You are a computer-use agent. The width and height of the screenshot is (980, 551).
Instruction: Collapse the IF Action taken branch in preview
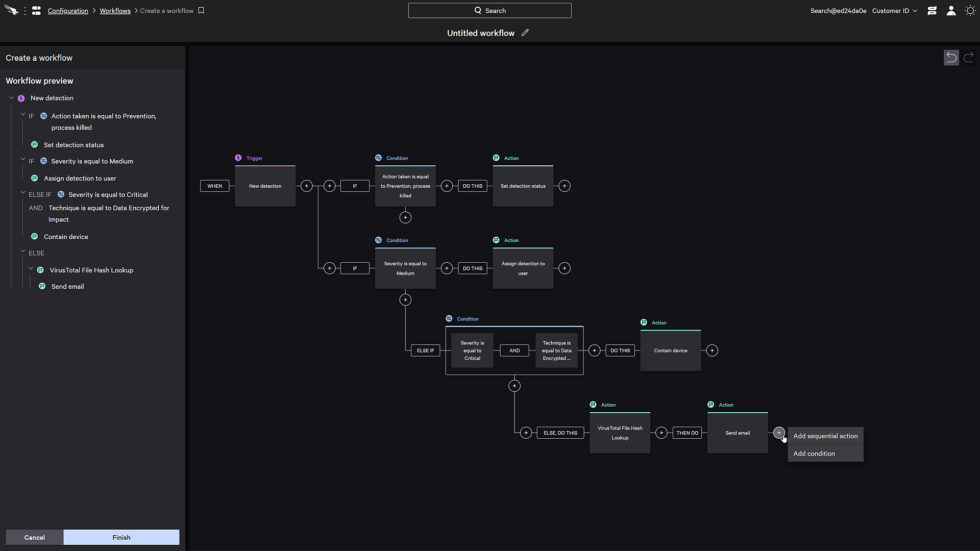click(23, 115)
